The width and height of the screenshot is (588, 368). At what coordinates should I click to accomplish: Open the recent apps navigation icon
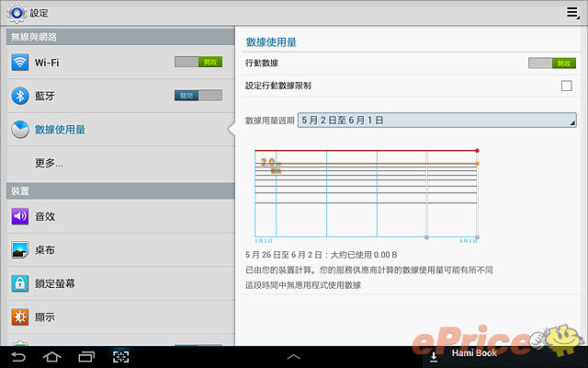pos(86,356)
